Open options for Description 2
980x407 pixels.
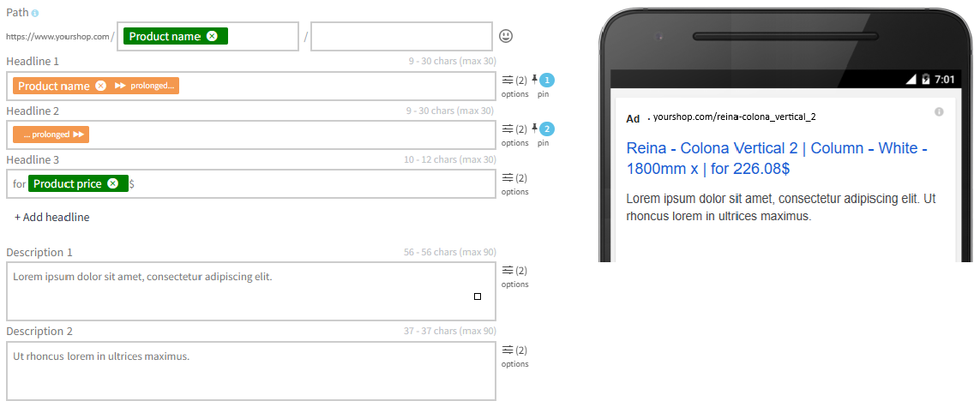[x=515, y=356]
